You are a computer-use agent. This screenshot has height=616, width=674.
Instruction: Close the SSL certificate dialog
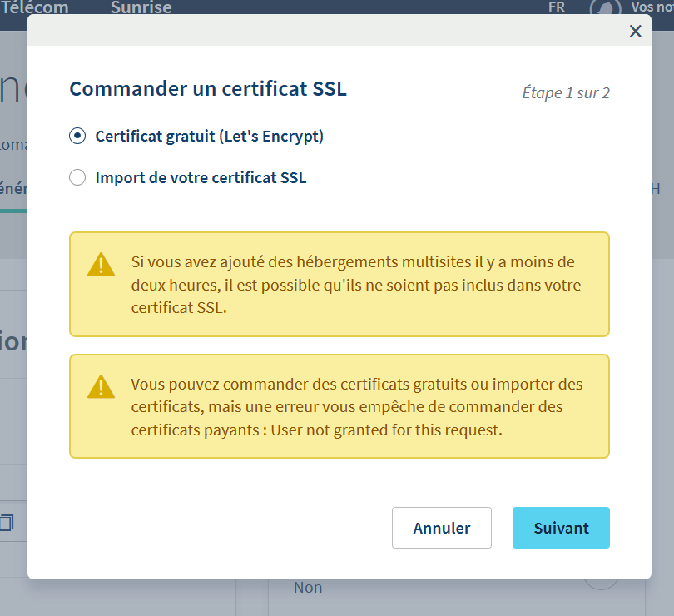tap(635, 32)
